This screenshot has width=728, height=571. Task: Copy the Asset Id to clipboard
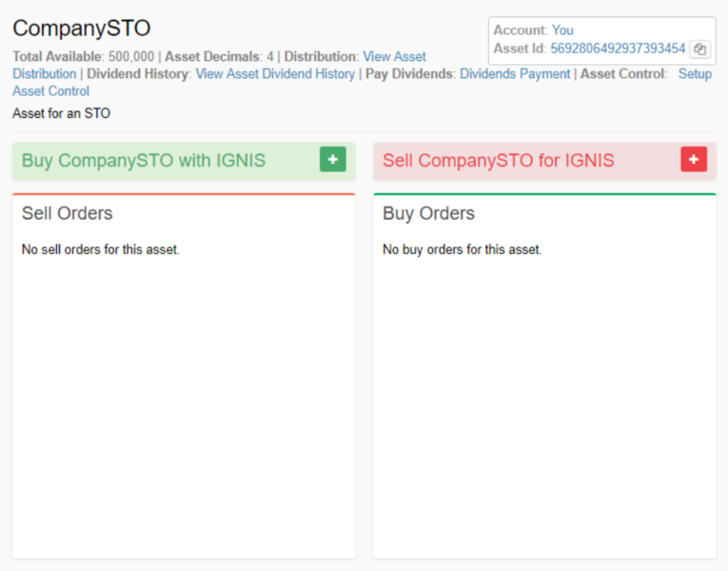(699, 49)
